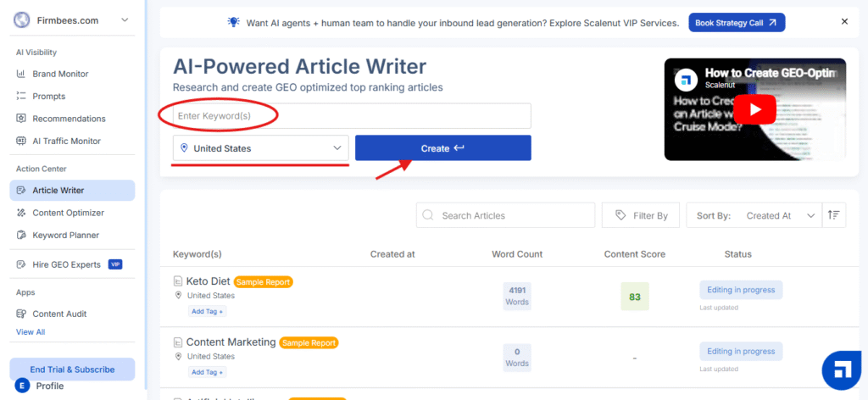
Task: Click the Hire GEO Experts icon
Action: (21, 264)
